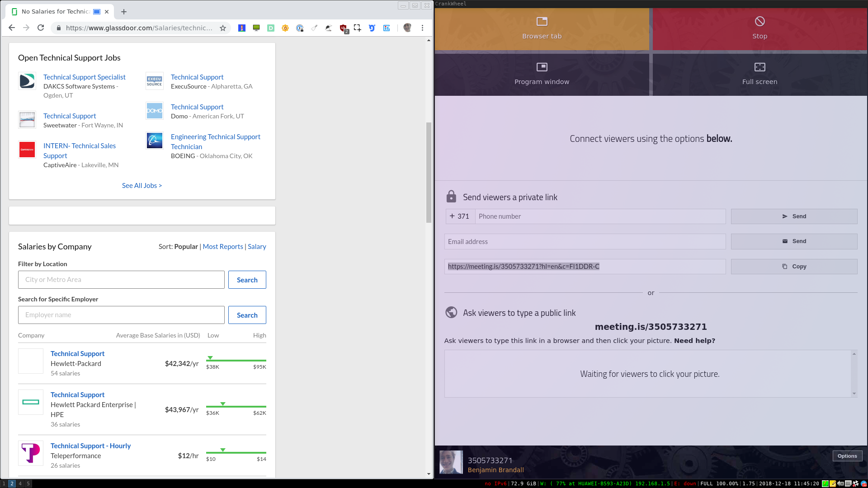The image size is (868, 488).
Task: Focus the Employer name field
Action: point(121,315)
